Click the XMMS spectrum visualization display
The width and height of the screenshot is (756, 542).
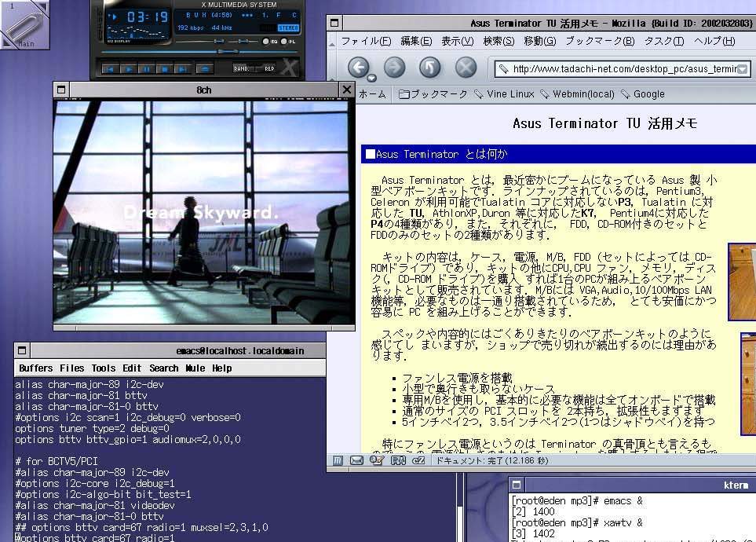[x=137, y=32]
